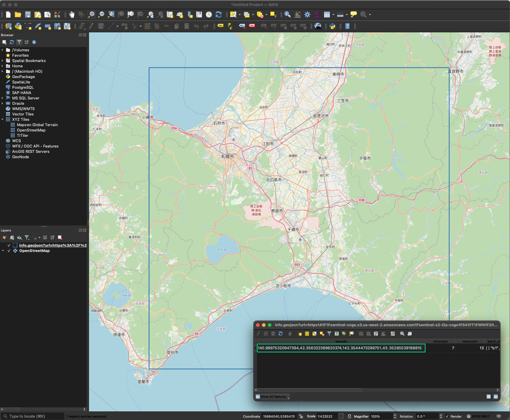Select the GeoPackage browser item
This screenshot has height=420, width=510.
pos(23,77)
